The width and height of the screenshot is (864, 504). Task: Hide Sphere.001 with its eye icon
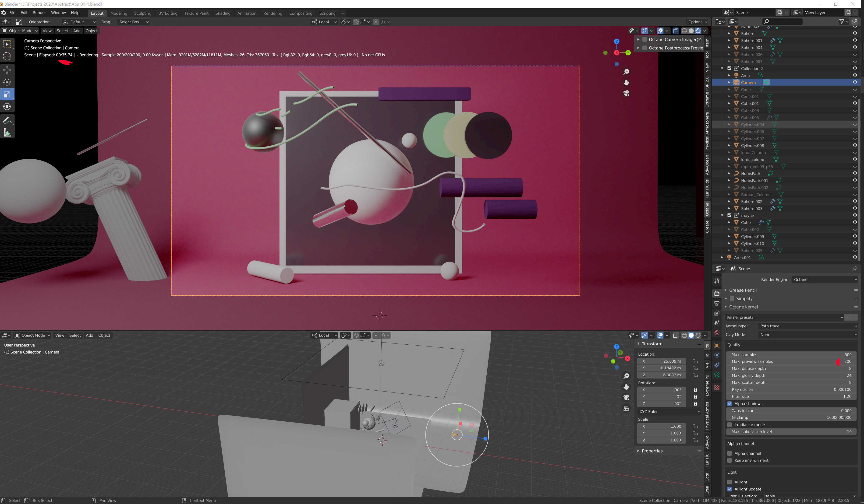pyautogui.click(x=855, y=40)
